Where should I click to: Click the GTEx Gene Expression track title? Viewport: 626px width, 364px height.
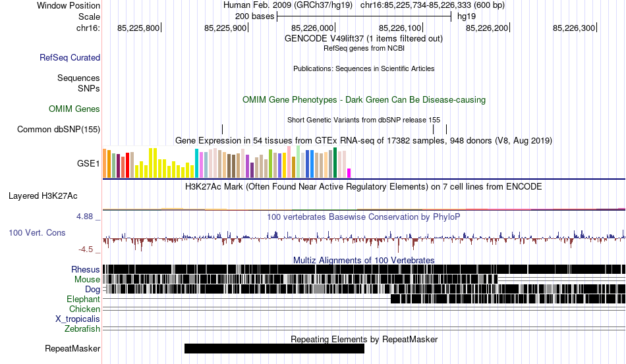click(364, 140)
